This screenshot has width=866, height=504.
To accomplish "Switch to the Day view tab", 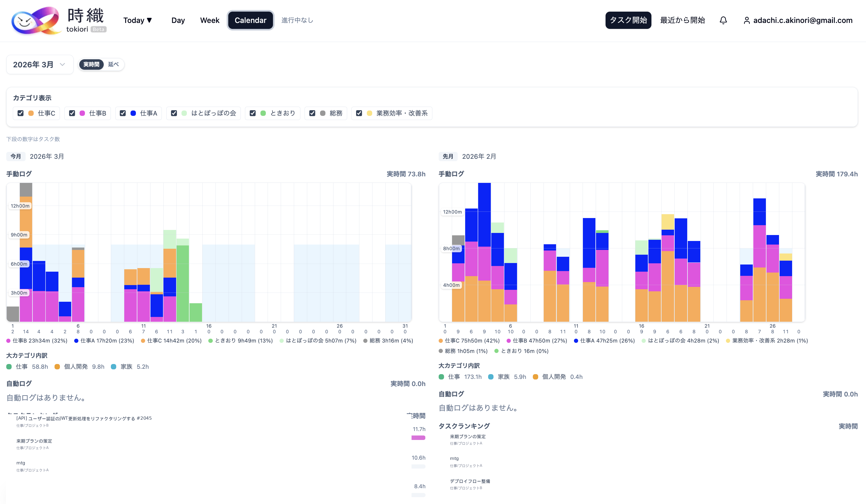I will tap(178, 20).
